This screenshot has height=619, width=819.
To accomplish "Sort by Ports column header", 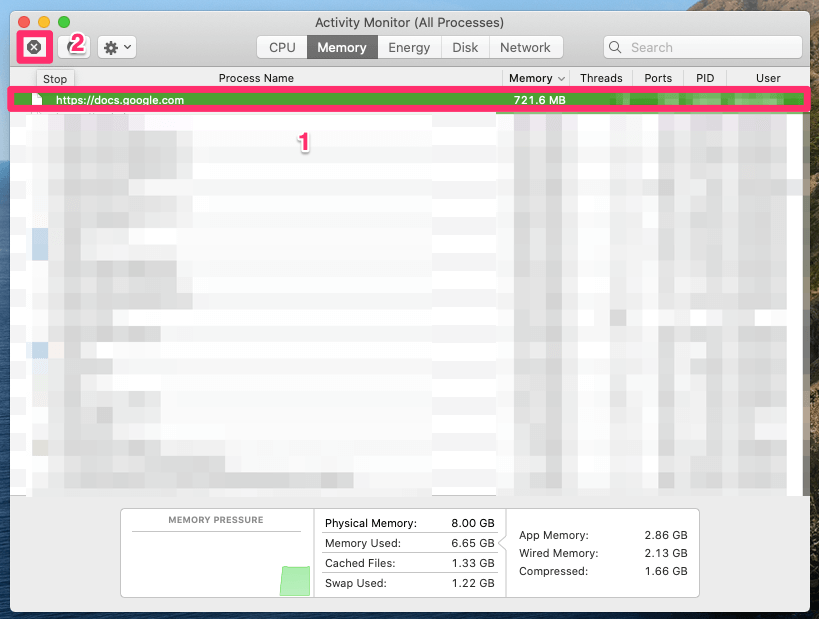I will pyautogui.click(x=658, y=78).
